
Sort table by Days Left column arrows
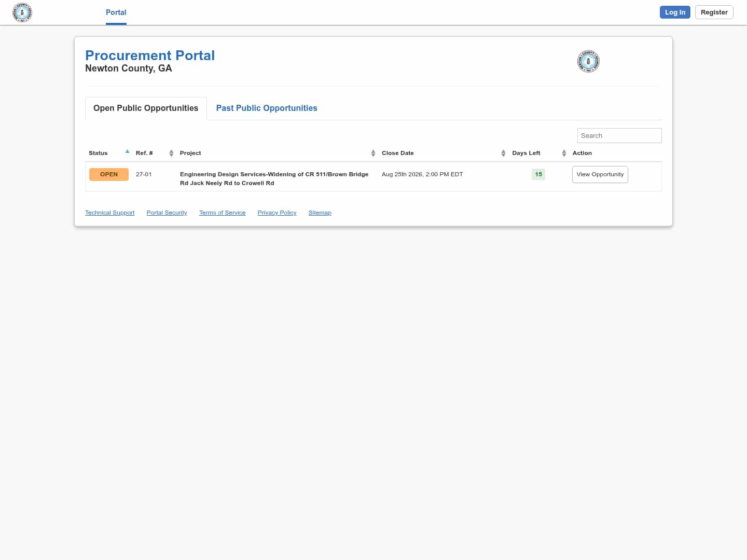coord(564,153)
